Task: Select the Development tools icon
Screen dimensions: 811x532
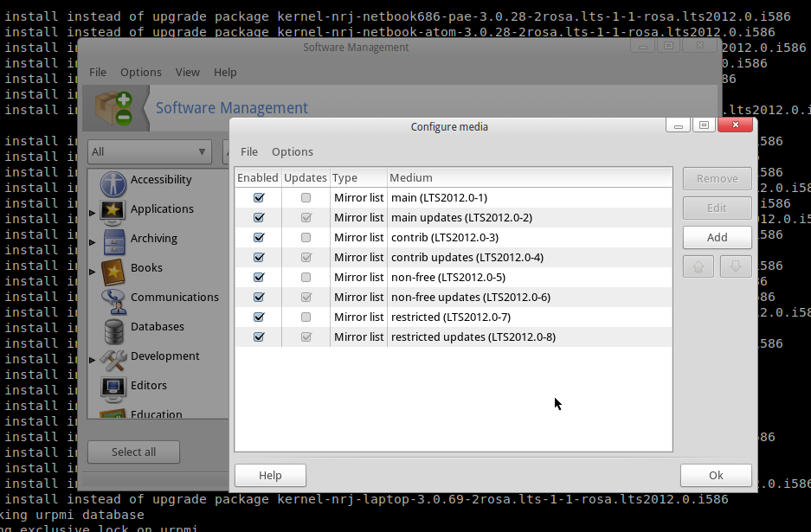Action: tap(113, 358)
